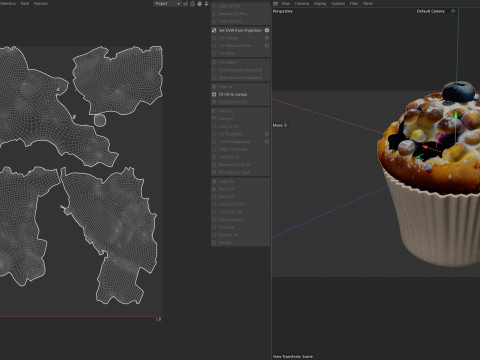The height and width of the screenshot is (360, 480).
Task: Click Start Interactive Mapping
Action: coord(240,70)
